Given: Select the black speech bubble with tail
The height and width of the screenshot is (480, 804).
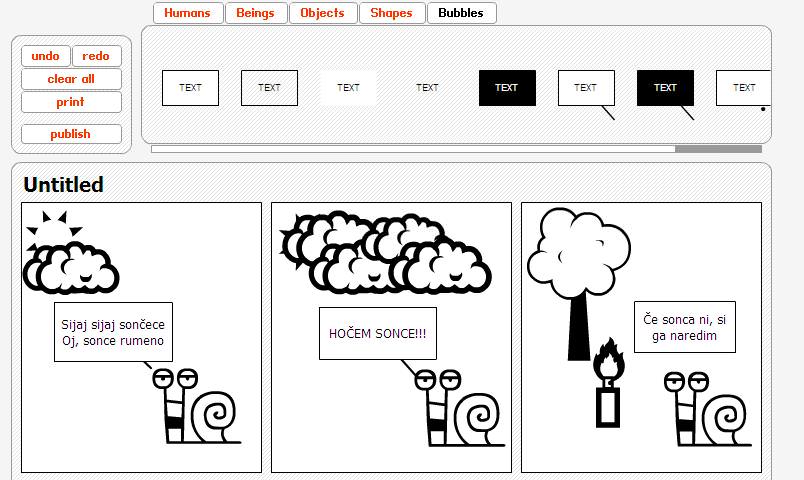Looking at the screenshot, I should (665, 89).
